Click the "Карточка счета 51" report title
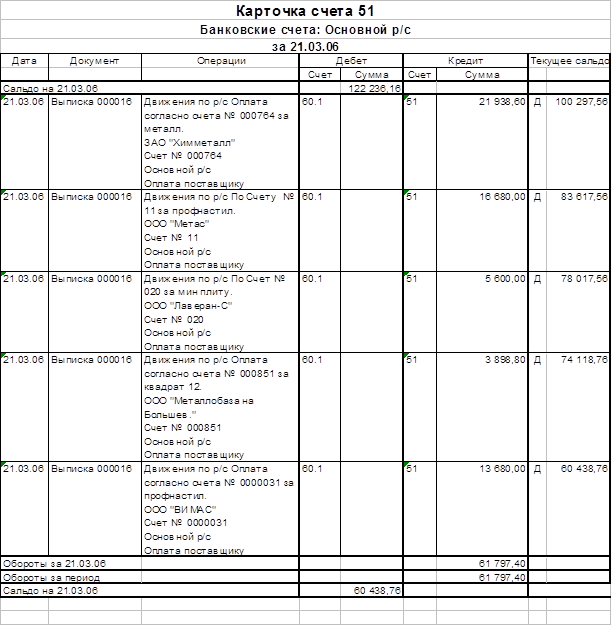This screenshot has height=626, width=612. tap(305, 11)
